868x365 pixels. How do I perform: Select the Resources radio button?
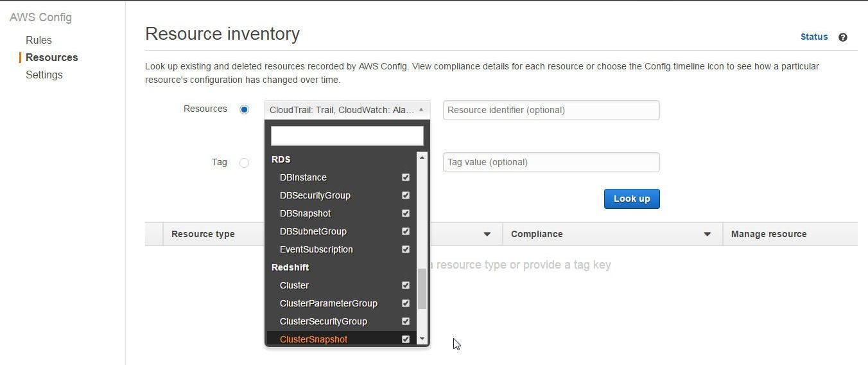click(244, 110)
